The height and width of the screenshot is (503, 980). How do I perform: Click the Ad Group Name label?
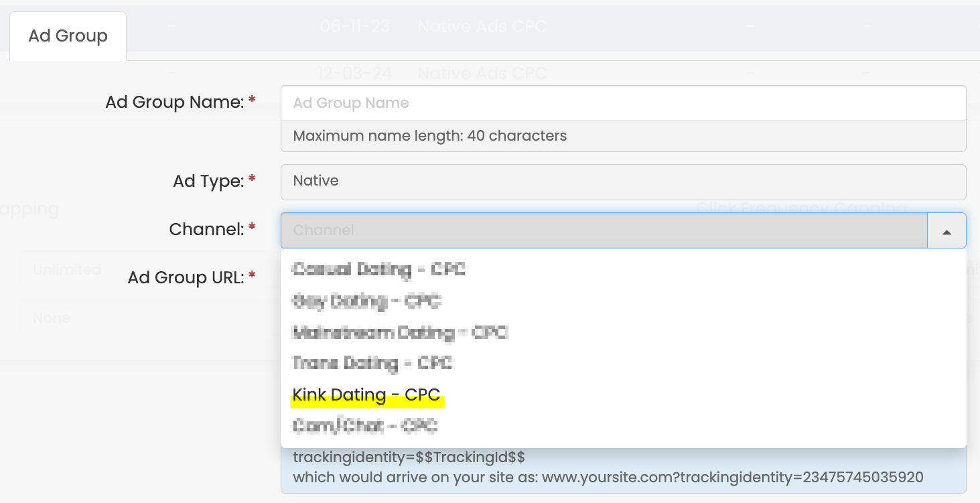tap(174, 102)
